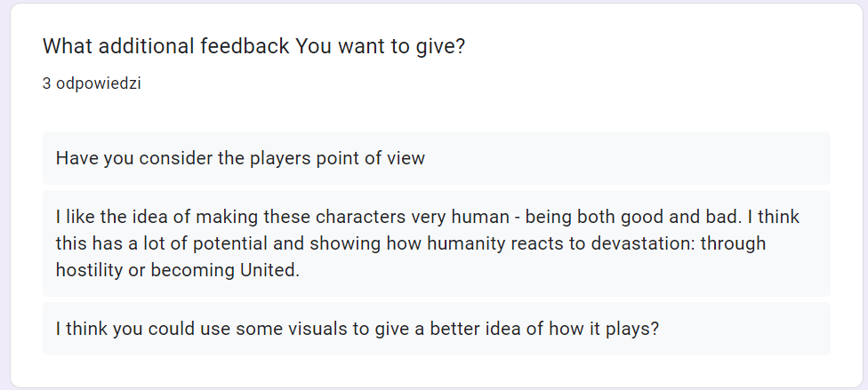This screenshot has height=390, width=868.
Task: Click the question title about additional feedback
Action: click(x=253, y=46)
